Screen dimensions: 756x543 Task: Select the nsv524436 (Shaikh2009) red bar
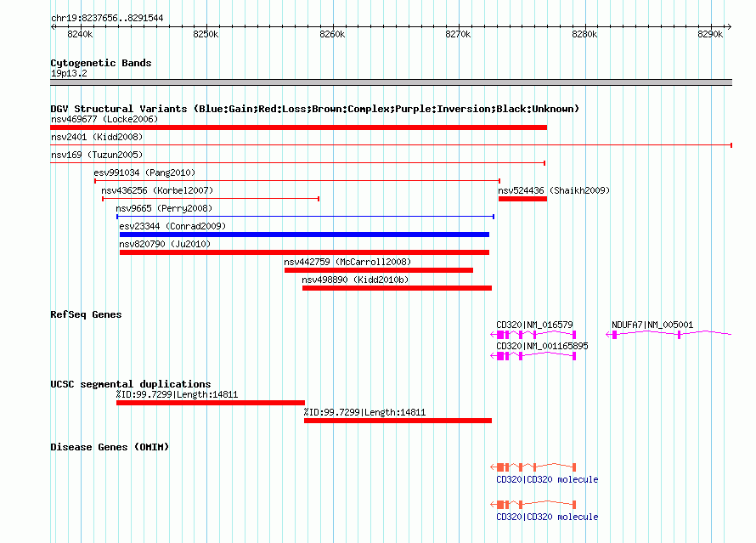pyautogui.click(x=522, y=199)
